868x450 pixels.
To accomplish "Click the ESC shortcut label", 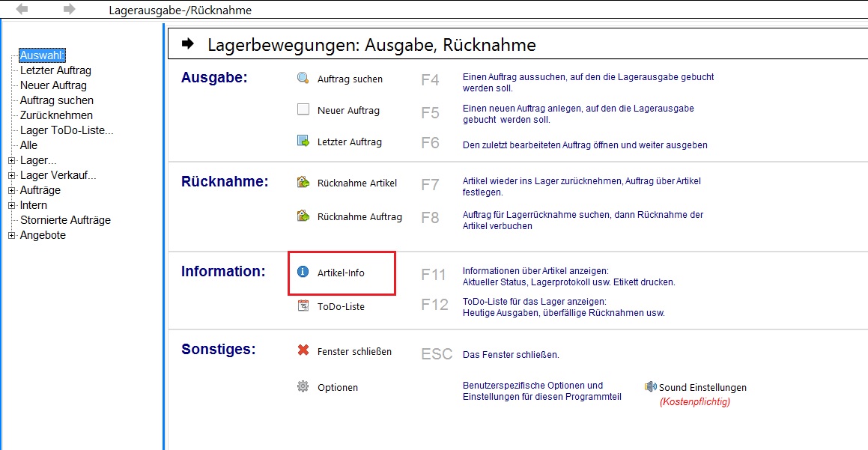I will pyautogui.click(x=437, y=353).
